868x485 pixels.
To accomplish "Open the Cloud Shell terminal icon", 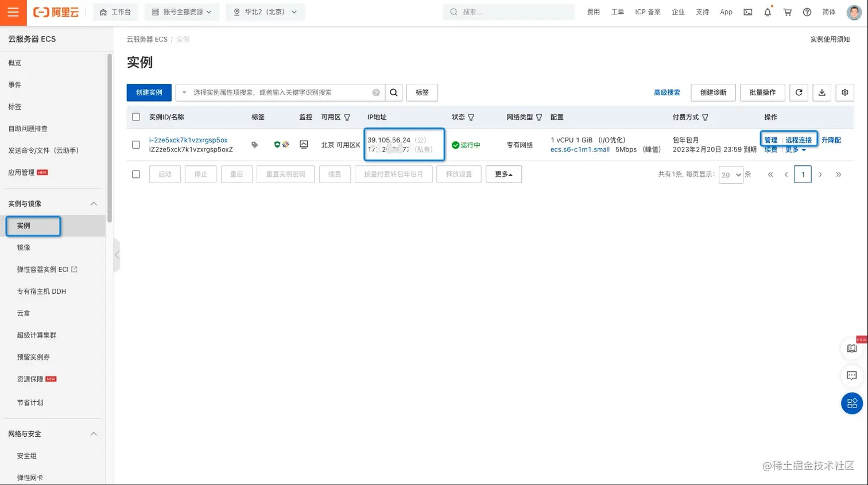I will point(747,12).
